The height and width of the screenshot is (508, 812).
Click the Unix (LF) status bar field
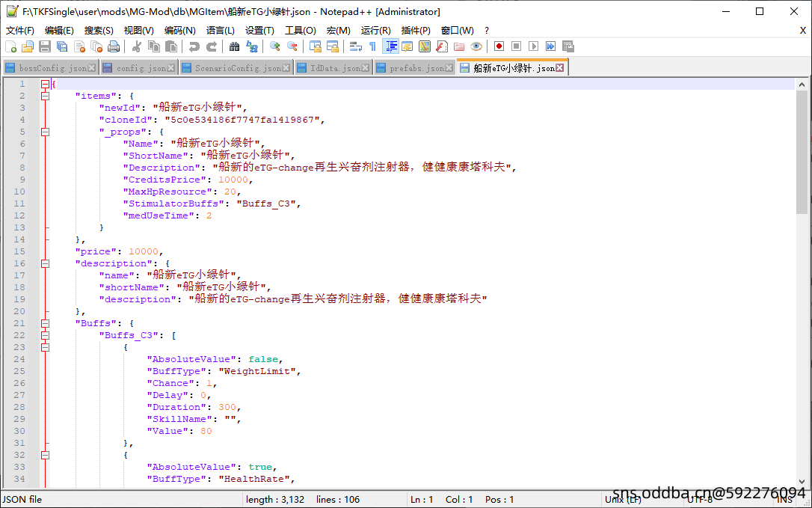[623, 499]
